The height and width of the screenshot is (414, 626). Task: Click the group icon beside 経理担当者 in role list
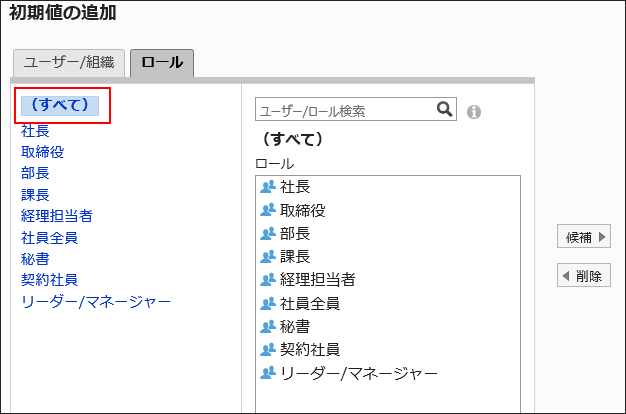[x=268, y=279]
